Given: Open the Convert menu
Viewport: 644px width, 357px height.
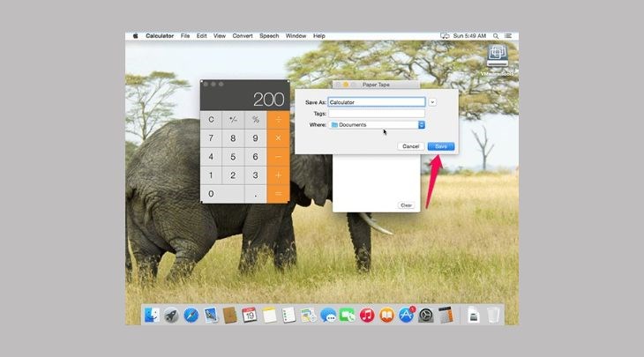Looking at the screenshot, I should coord(243,36).
